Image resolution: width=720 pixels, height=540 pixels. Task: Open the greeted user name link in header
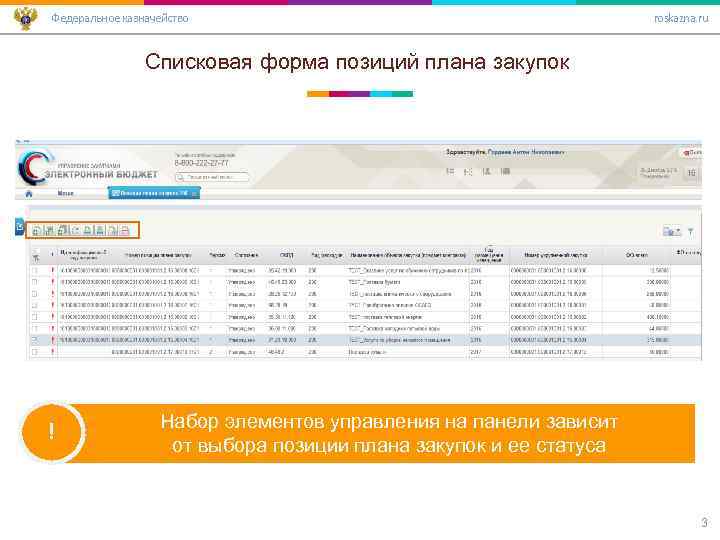click(526, 152)
